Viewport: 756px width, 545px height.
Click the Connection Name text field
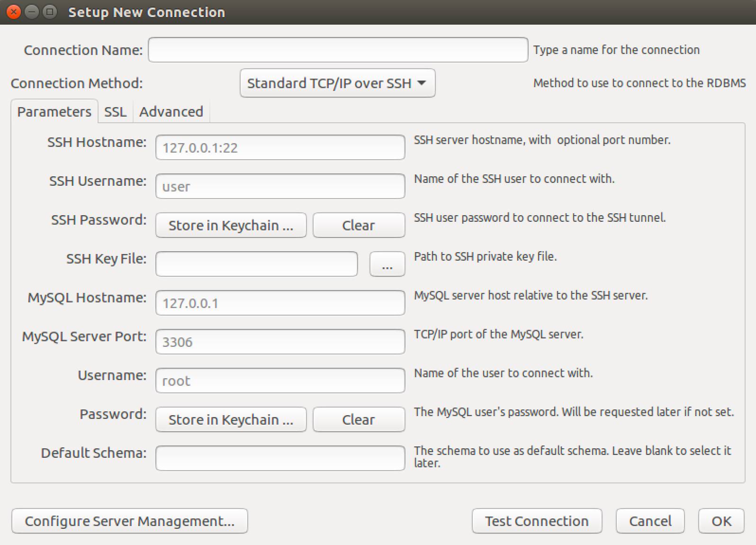coord(338,50)
